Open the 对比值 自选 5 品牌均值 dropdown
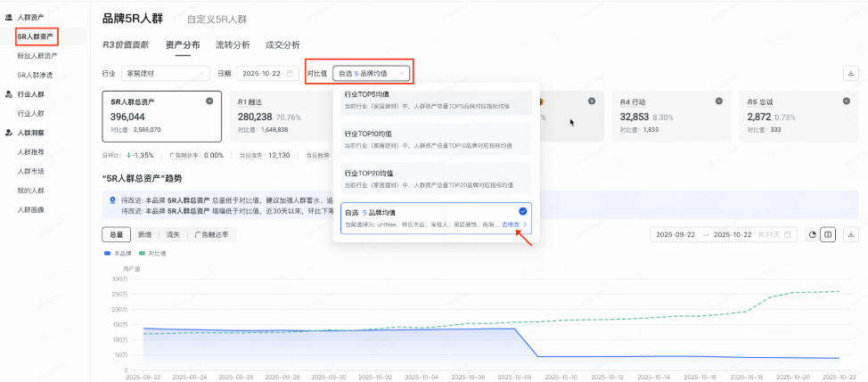868x382 pixels. click(x=372, y=74)
